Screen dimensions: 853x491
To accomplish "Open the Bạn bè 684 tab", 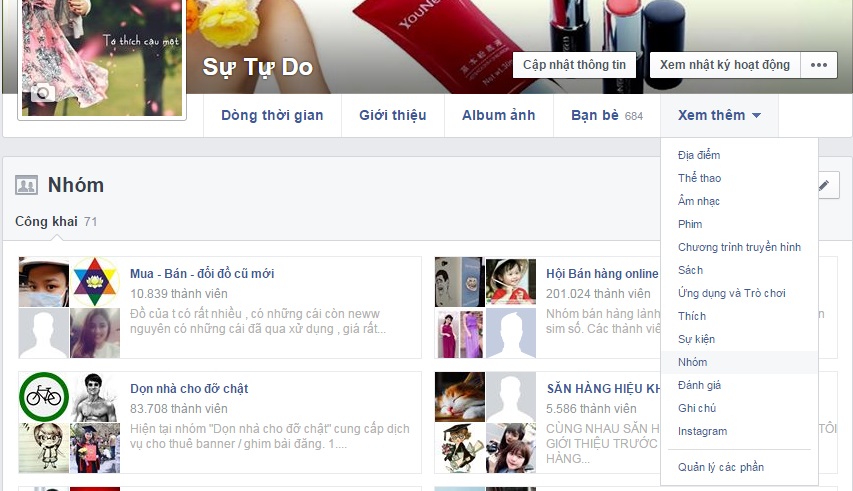I will [x=607, y=115].
